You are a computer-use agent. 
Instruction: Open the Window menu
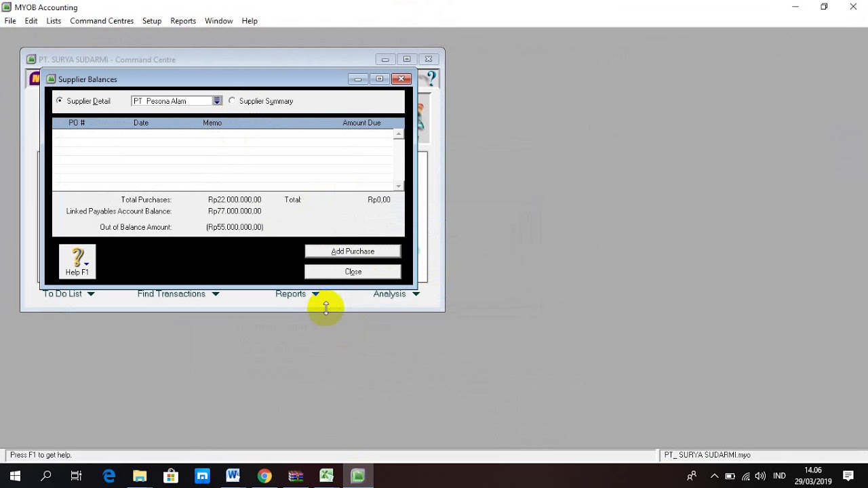[219, 21]
